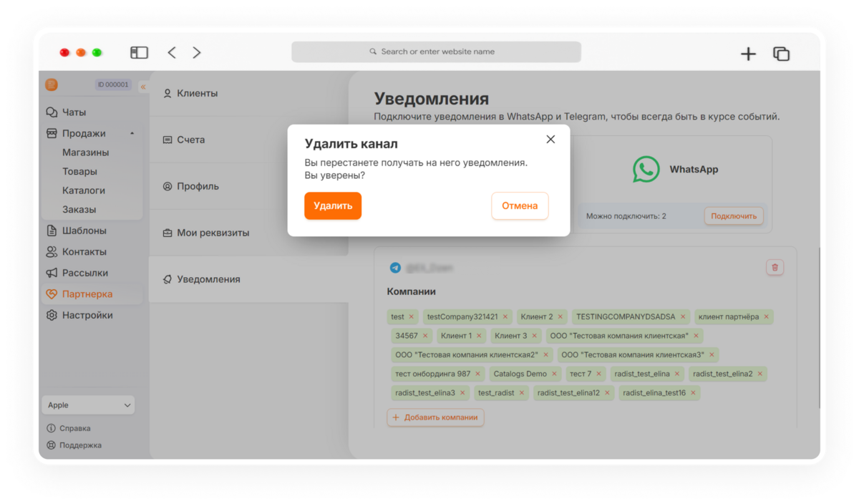
Task: Click the Шаблоны document icon
Action: (52, 231)
